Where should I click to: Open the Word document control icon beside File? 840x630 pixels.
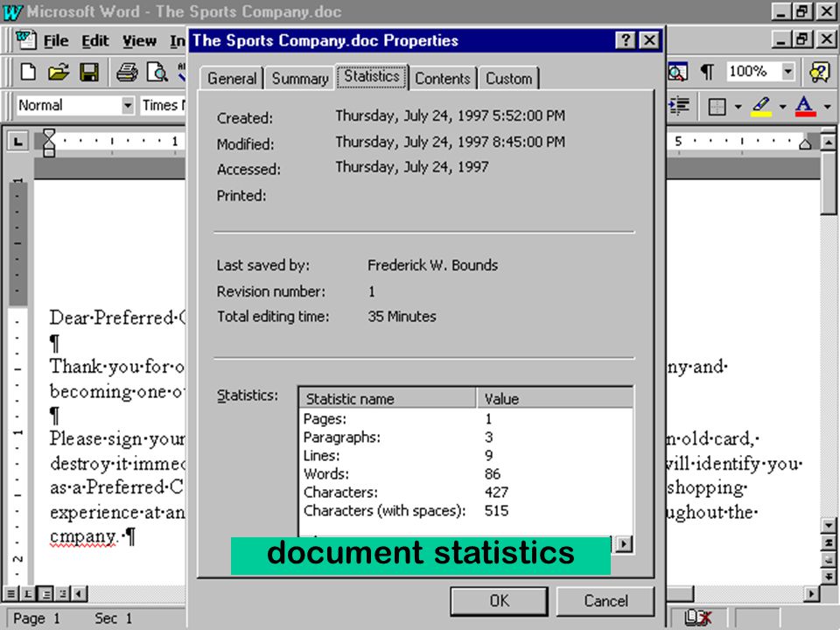(x=24, y=40)
